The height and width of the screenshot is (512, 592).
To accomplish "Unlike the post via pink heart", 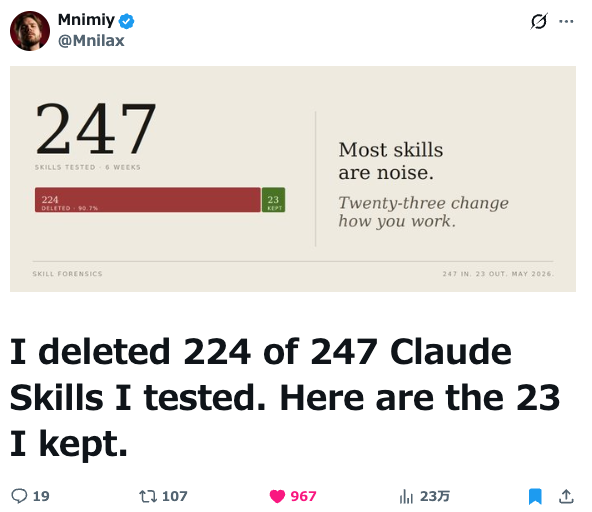I will click(x=277, y=496).
